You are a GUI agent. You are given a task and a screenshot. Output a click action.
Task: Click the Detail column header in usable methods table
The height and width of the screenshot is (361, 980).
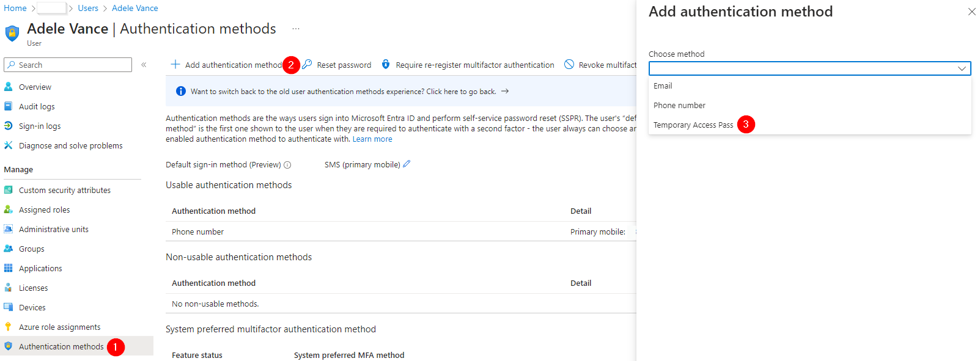pyautogui.click(x=581, y=211)
